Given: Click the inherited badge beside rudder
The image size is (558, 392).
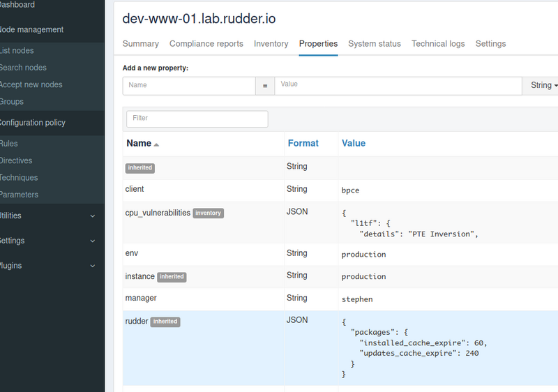Looking at the screenshot, I should [165, 322].
